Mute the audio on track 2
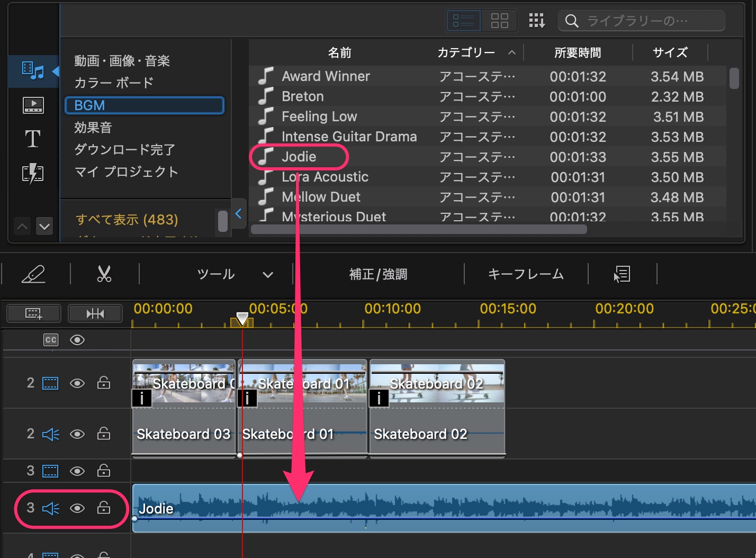This screenshot has height=558, width=756. point(51,434)
